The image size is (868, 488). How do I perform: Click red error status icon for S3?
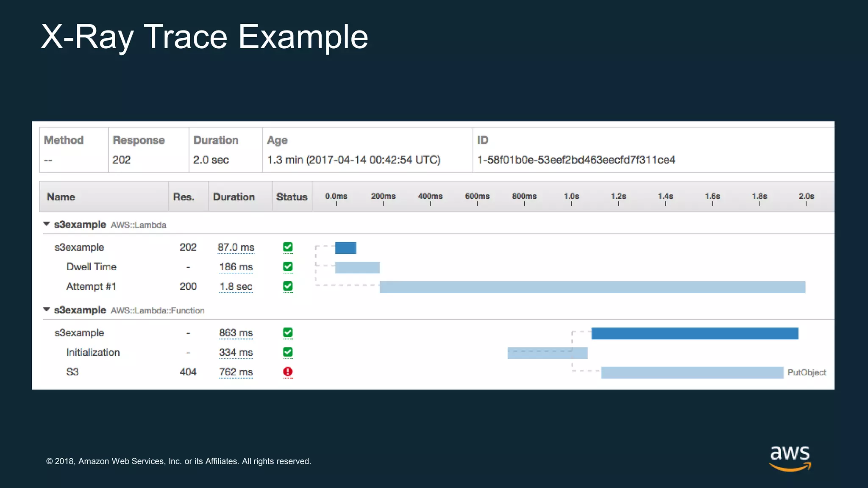coord(288,372)
